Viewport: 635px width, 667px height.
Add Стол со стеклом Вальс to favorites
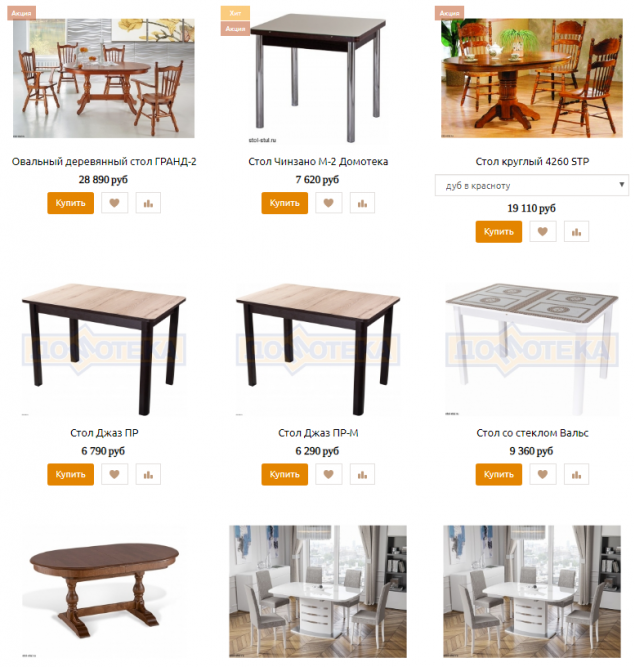click(542, 474)
